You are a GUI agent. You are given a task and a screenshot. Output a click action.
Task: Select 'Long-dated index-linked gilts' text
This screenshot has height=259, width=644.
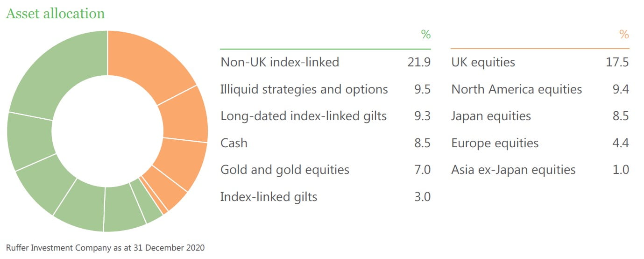[304, 116]
